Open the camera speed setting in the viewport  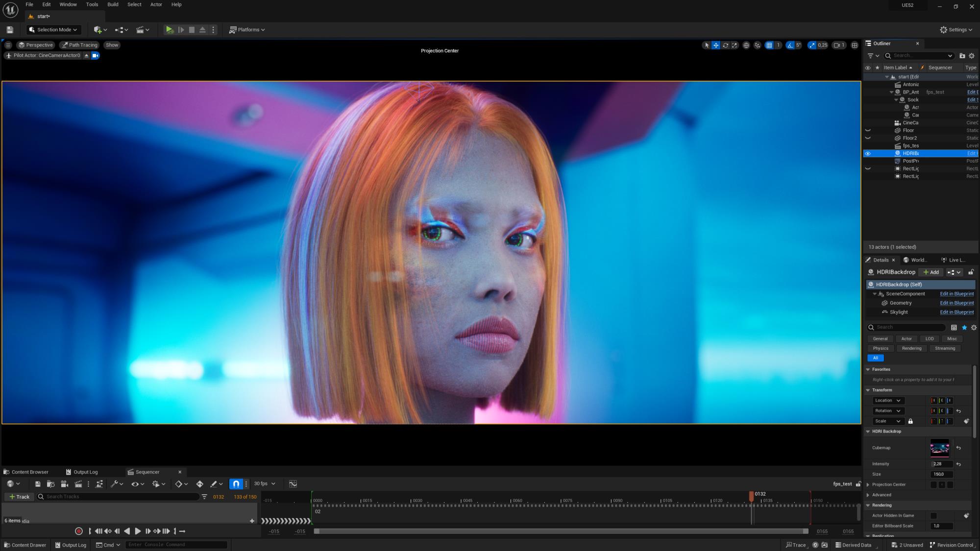point(839,45)
